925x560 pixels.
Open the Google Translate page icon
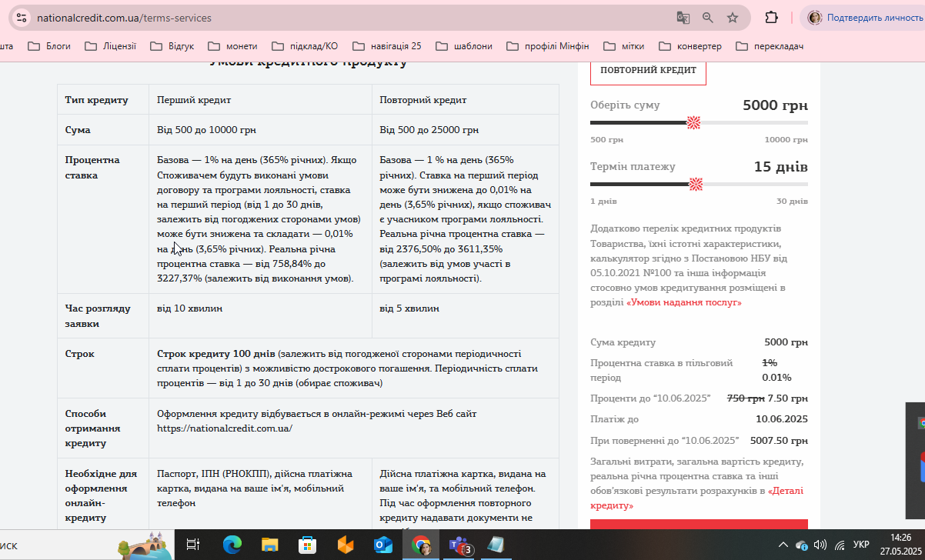(x=683, y=18)
